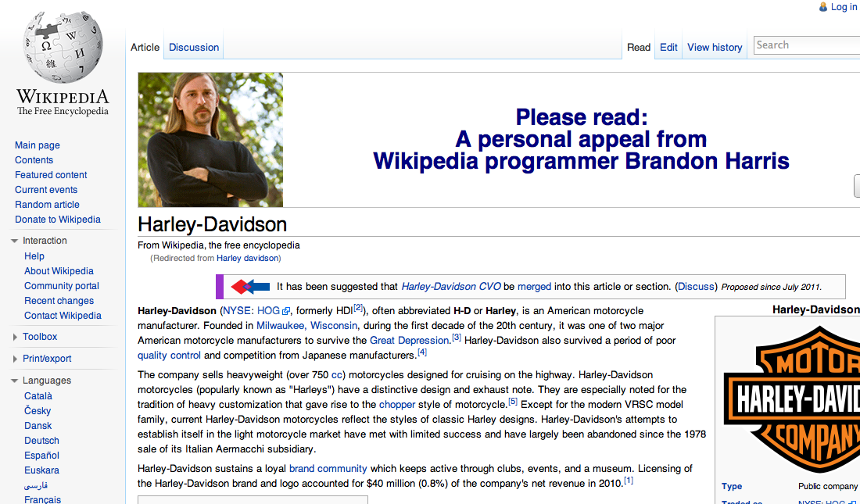Select Deutsch in the Languages list
860x504 pixels.
click(x=41, y=441)
